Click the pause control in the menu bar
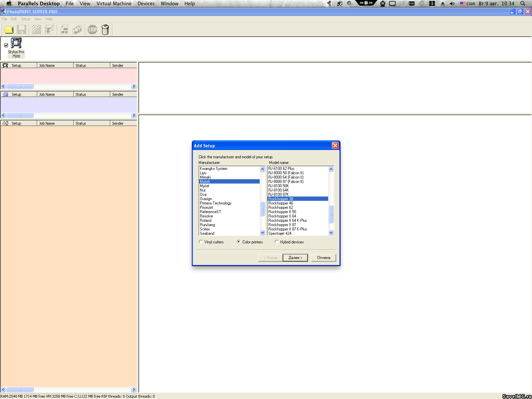The image size is (532, 399). point(366,3)
